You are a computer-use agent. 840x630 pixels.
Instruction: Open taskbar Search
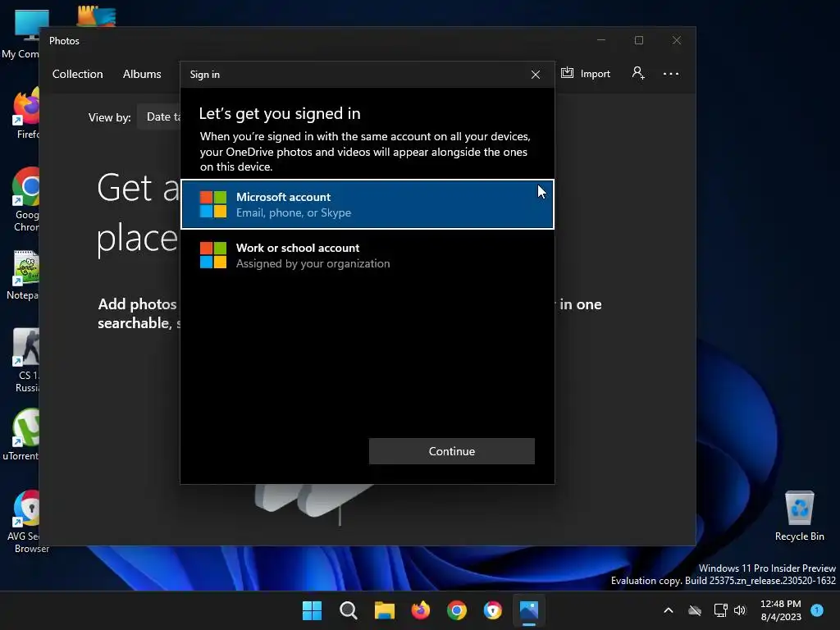tap(348, 610)
